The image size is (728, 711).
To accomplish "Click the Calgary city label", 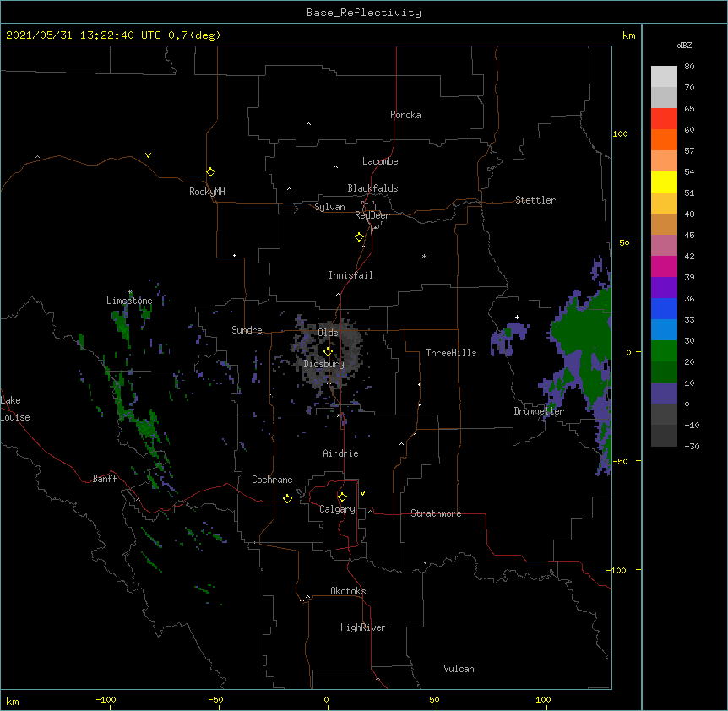I will pos(338,509).
